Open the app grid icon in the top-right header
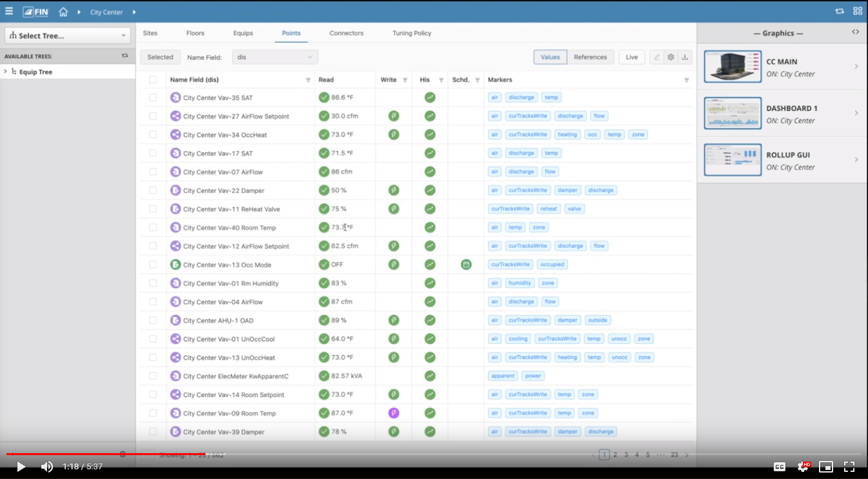The image size is (868, 479). click(858, 11)
